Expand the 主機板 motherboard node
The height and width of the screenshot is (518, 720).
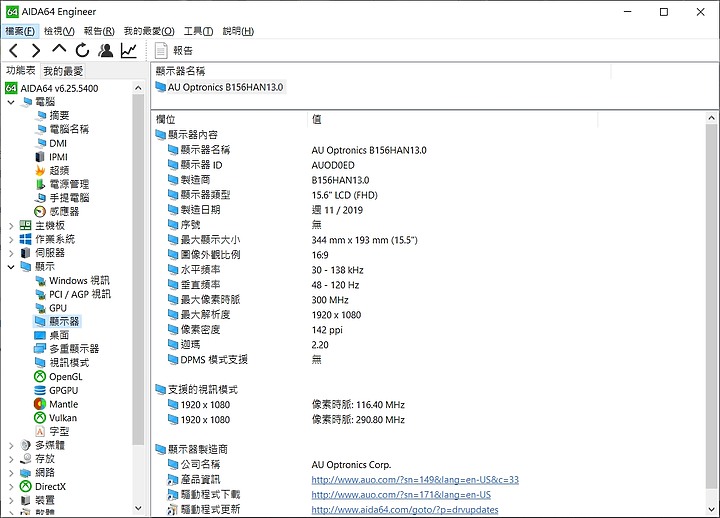[x=11, y=225]
